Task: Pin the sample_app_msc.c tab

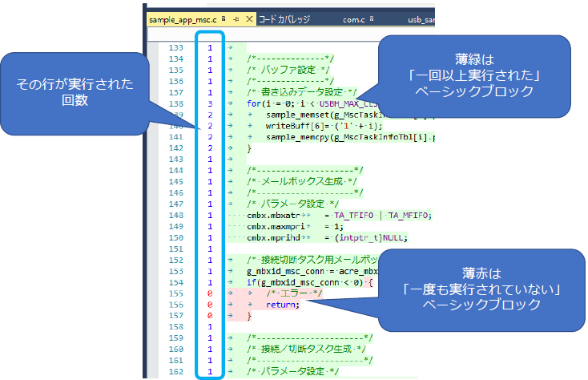Action: tap(236, 18)
